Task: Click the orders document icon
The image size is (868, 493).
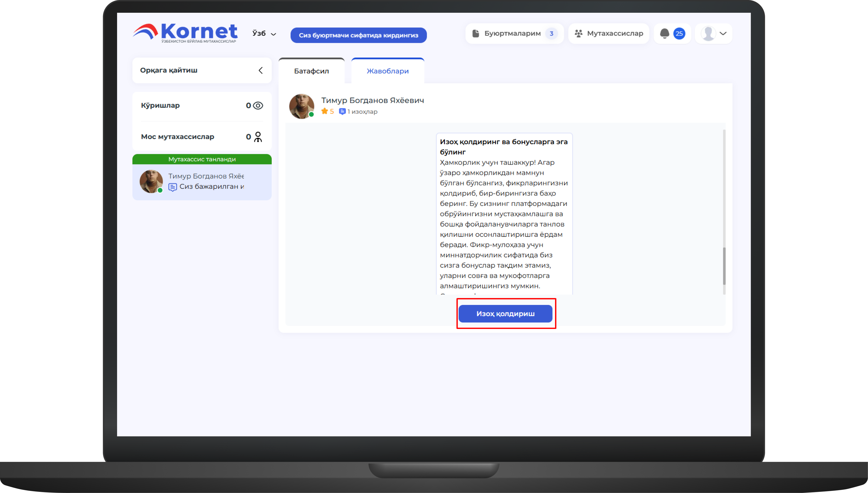Action: pyautogui.click(x=476, y=34)
